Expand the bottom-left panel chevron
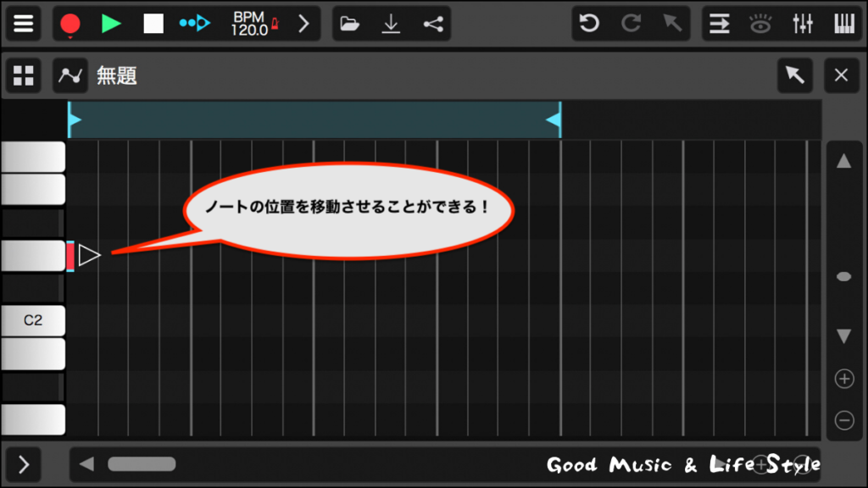868x488 pixels. [x=23, y=465]
